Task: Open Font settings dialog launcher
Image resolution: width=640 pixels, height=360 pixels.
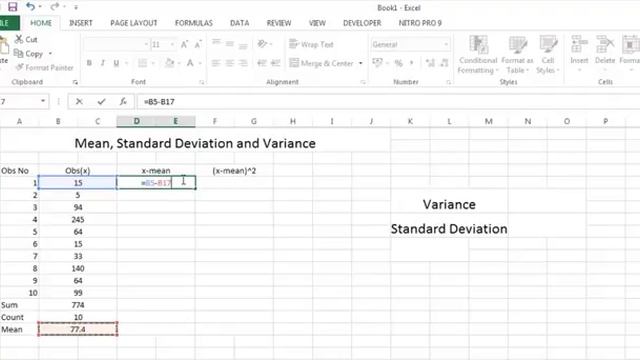Action: [201, 82]
